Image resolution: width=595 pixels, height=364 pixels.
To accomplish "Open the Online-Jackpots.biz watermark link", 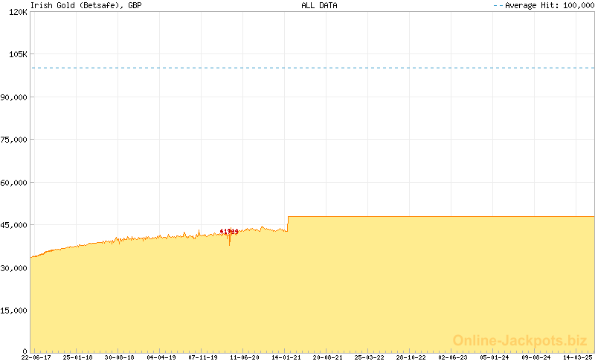I will [520, 340].
